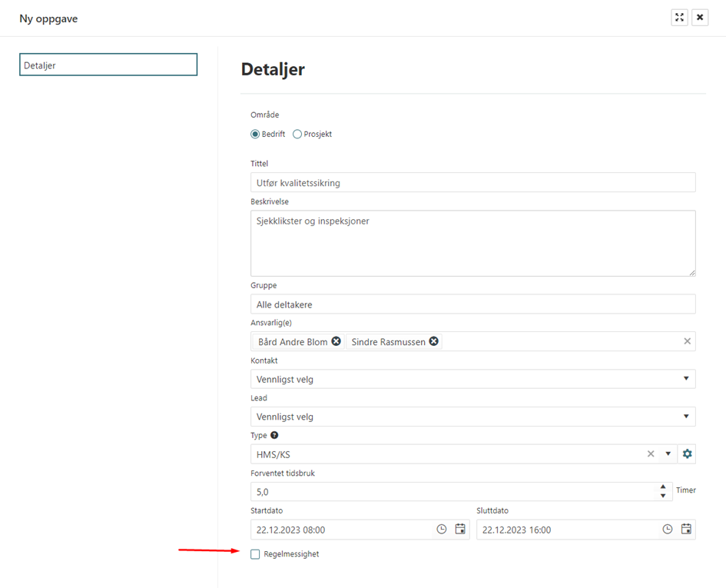Open the Type dropdown arrow
The image size is (726, 588).
(668, 454)
